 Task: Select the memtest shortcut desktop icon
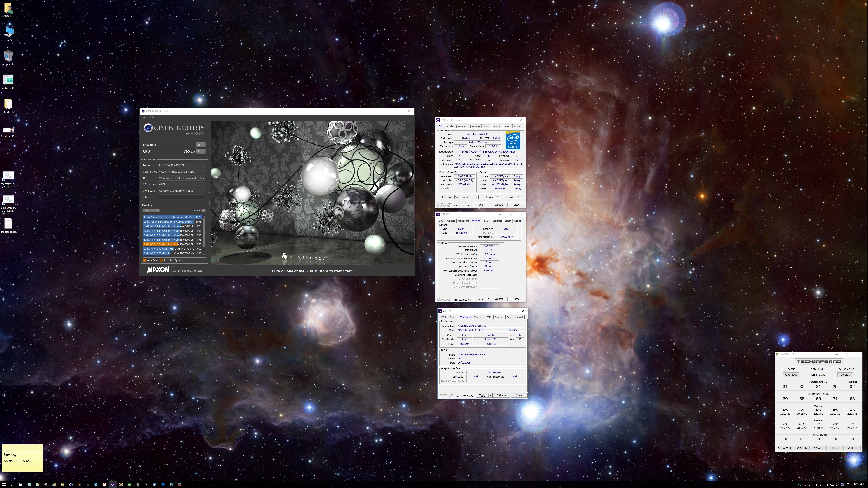(8, 180)
